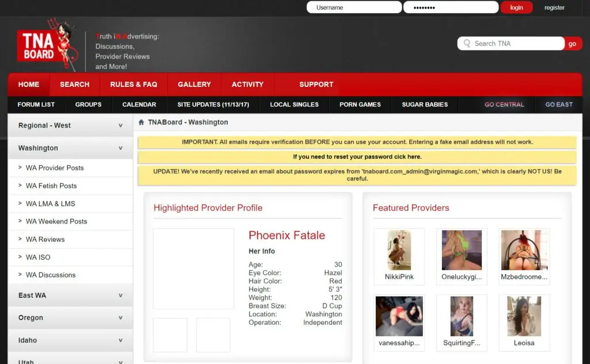Click the password input field
Image resolution: width=590 pixels, height=364 pixels.
pos(451,7)
